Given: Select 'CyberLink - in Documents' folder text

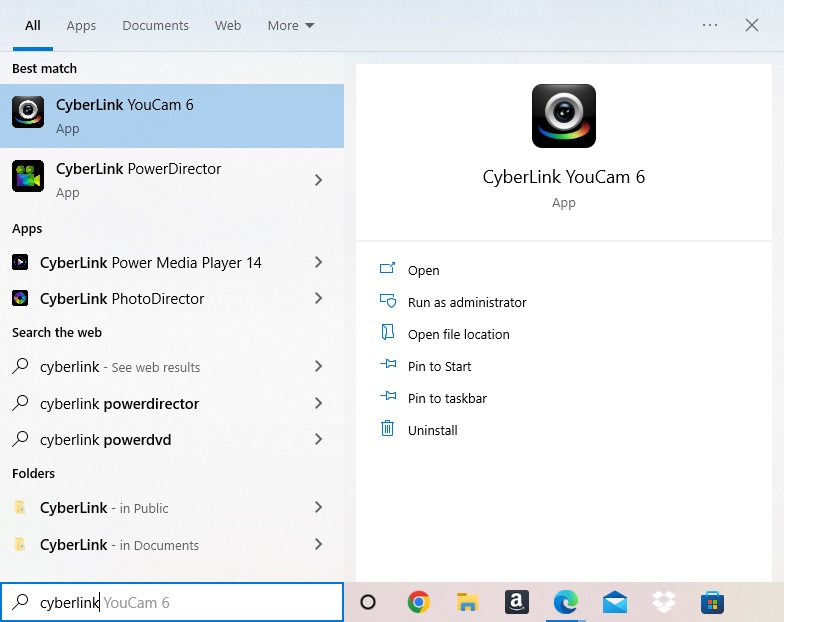Looking at the screenshot, I should (119, 545).
